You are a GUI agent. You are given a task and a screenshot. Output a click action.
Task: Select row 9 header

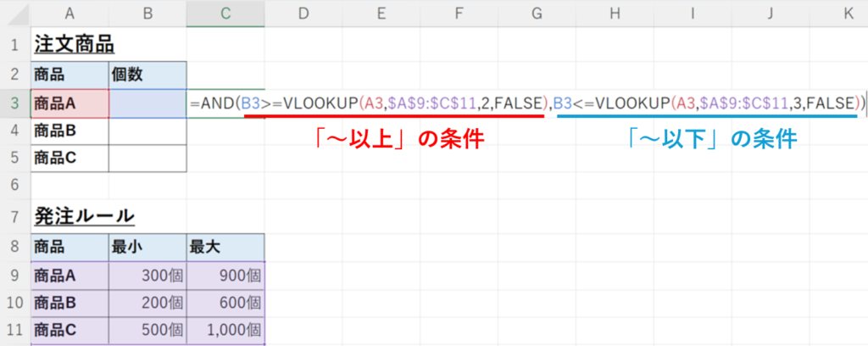[x=15, y=275]
